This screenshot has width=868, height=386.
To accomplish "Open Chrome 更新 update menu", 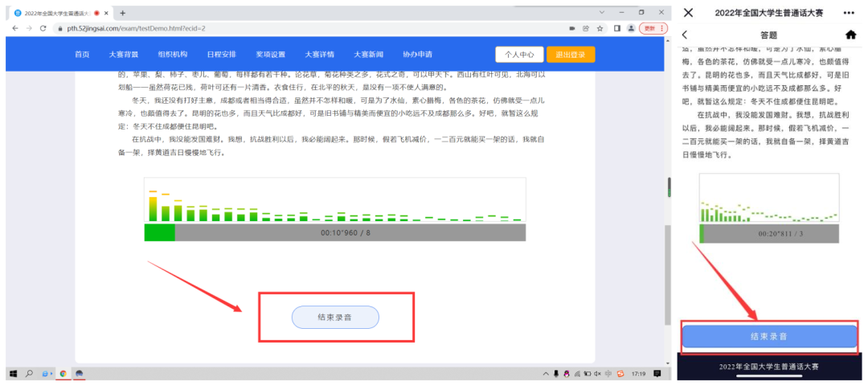I will [653, 28].
